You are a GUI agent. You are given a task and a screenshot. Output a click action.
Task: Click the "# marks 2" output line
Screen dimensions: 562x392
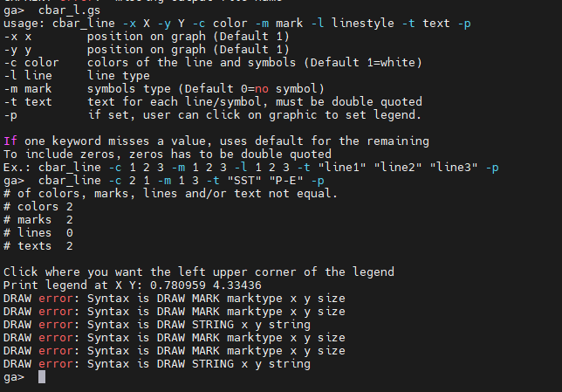click(38, 220)
